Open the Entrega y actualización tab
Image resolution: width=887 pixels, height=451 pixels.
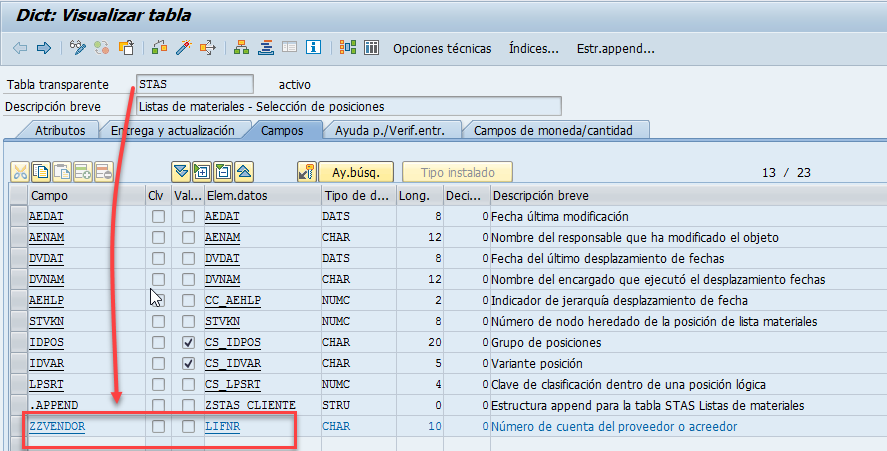(173, 130)
